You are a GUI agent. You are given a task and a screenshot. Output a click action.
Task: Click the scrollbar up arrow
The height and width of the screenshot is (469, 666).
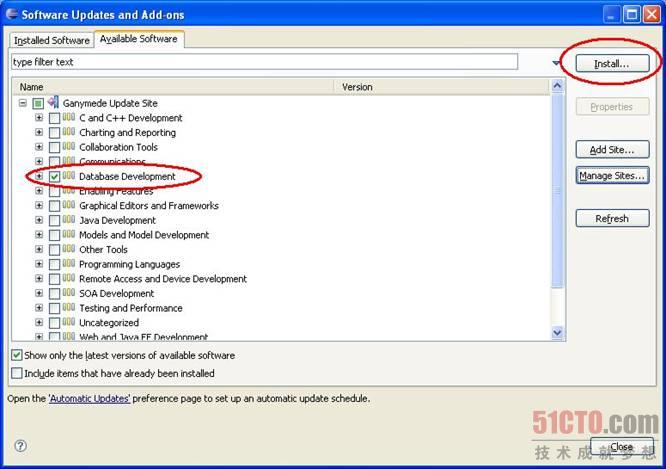click(x=557, y=86)
